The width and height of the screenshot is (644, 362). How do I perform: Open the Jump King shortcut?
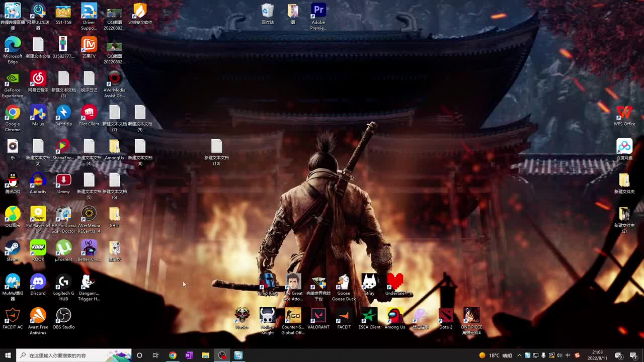pyautogui.click(x=268, y=285)
